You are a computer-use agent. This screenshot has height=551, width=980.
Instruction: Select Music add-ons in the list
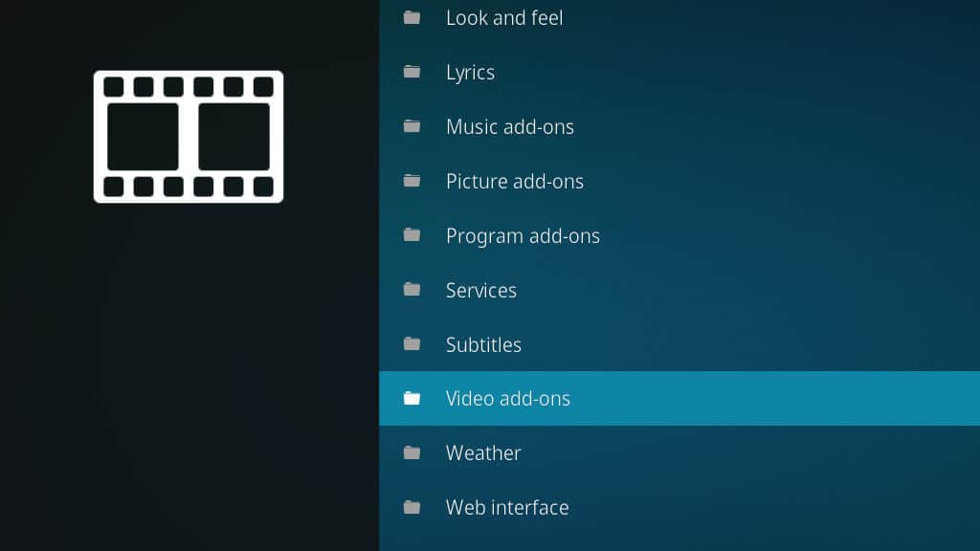coord(679,127)
